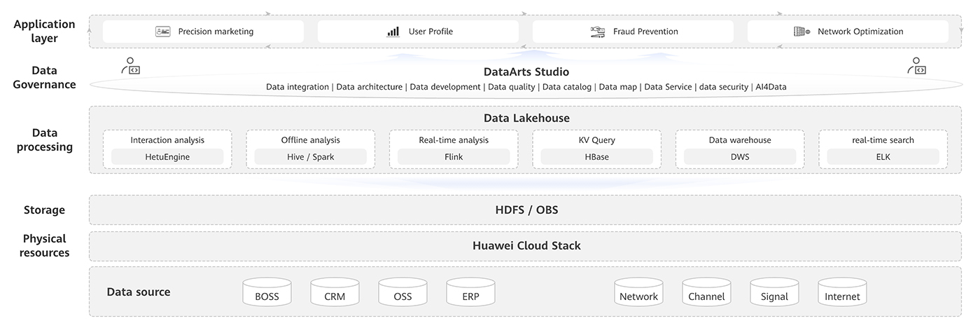
Task: Click Data quality in the capability list
Action: point(512,87)
